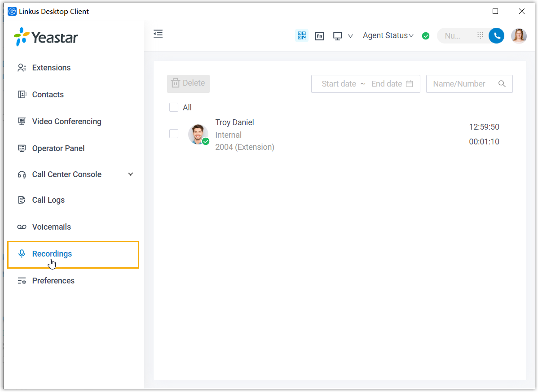The height and width of the screenshot is (392, 538).
Task: Minimize the Linkus Desktop Client window
Action: point(469,11)
